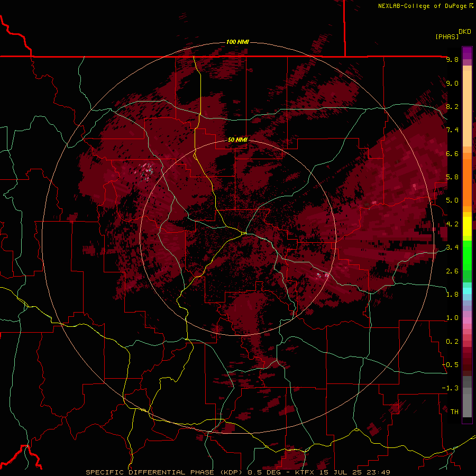Click the NEXLAB-College of DuPage credit text
This screenshot has height=476, width=476.
click(x=422, y=6)
